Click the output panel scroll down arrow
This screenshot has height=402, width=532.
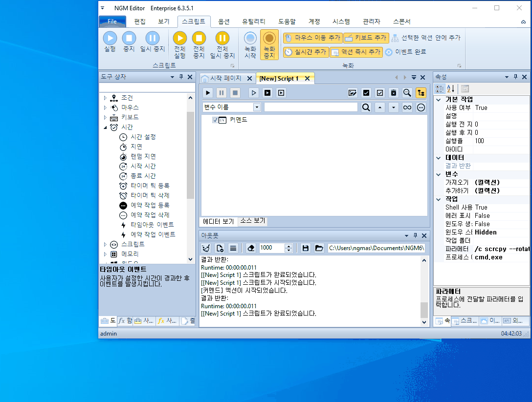click(x=424, y=322)
